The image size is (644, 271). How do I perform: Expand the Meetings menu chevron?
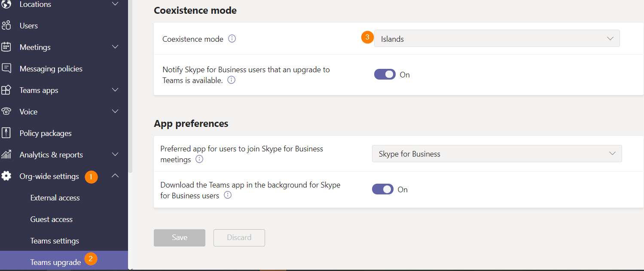115,47
